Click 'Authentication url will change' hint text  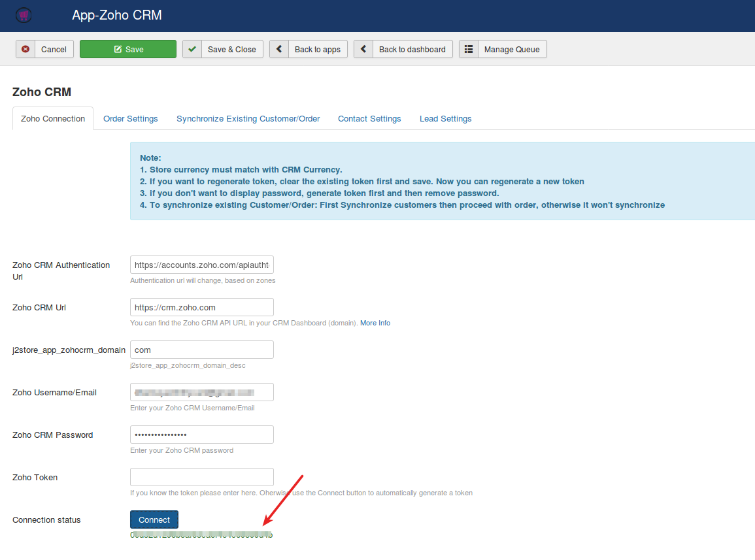[x=203, y=281]
